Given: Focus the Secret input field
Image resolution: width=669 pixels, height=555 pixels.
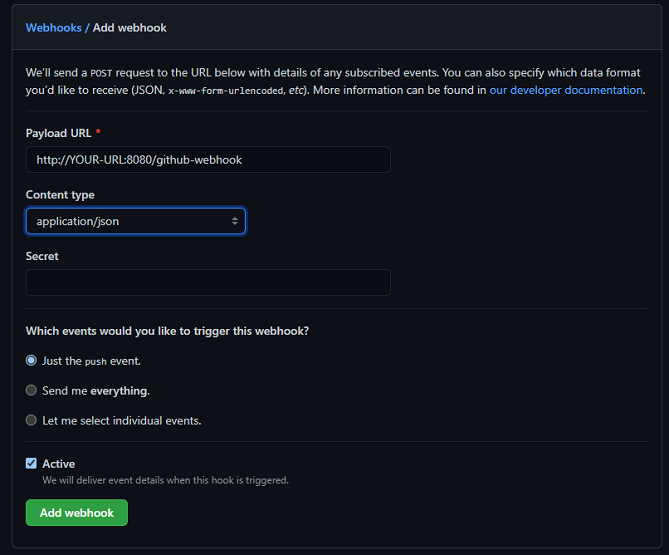Looking at the screenshot, I should (208, 282).
